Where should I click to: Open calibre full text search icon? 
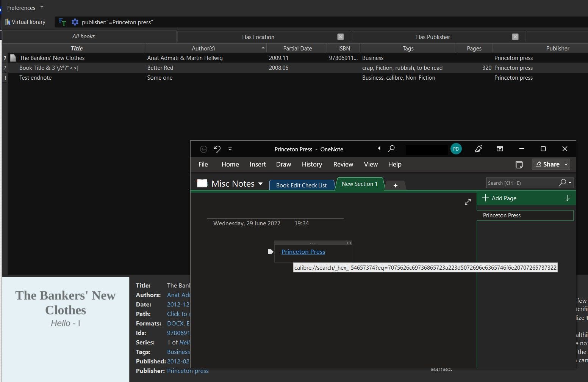click(x=63, y=22)
